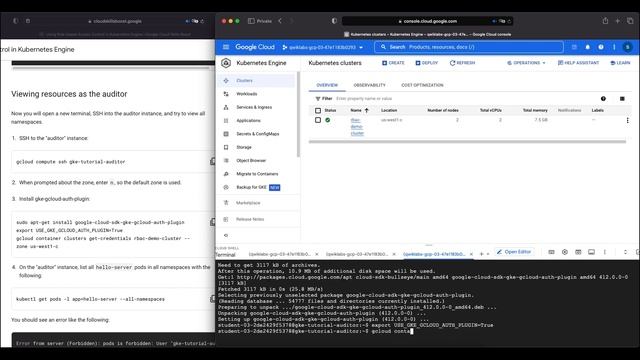The width and height of the screenshot is (640, 360).
Task: Open the help question mark menu
Action: (x=601, y=47)
